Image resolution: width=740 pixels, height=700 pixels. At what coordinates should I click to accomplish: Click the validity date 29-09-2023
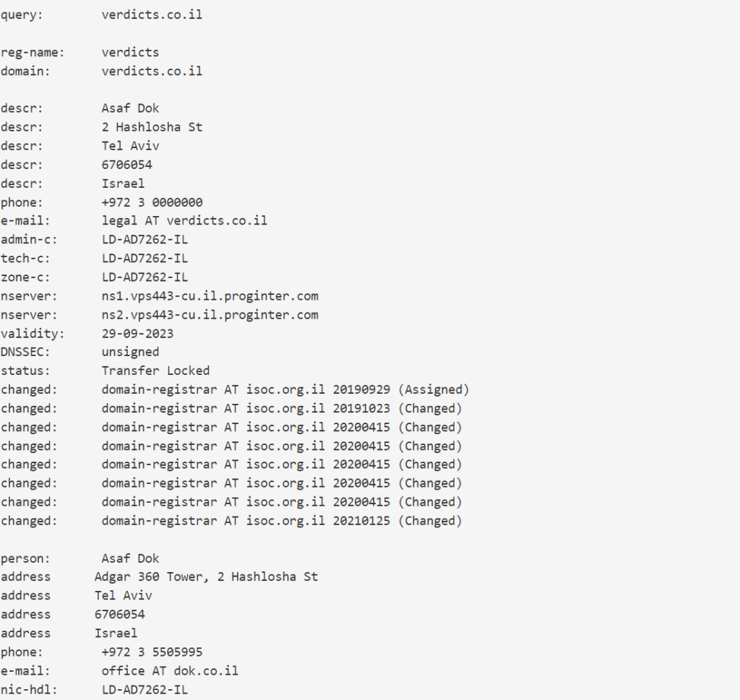[x=137, y=334]
